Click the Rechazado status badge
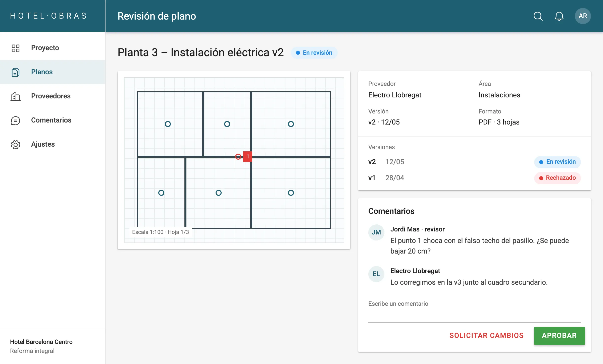 tap(557, 178)
